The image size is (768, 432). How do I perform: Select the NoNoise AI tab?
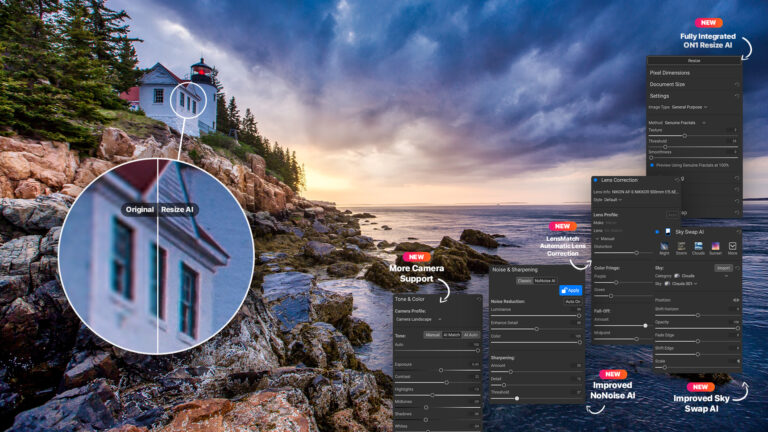[x=545, y=281]
